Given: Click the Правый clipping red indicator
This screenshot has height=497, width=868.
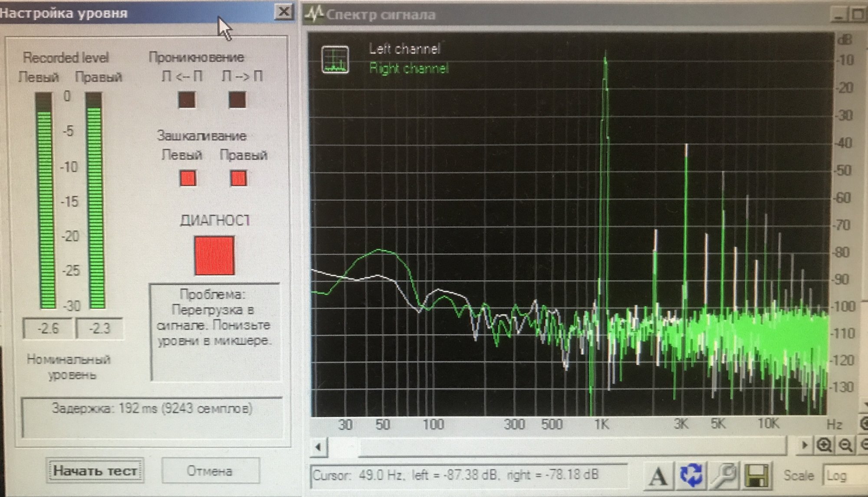Looking at the screenshot, I should pos(238,178).
